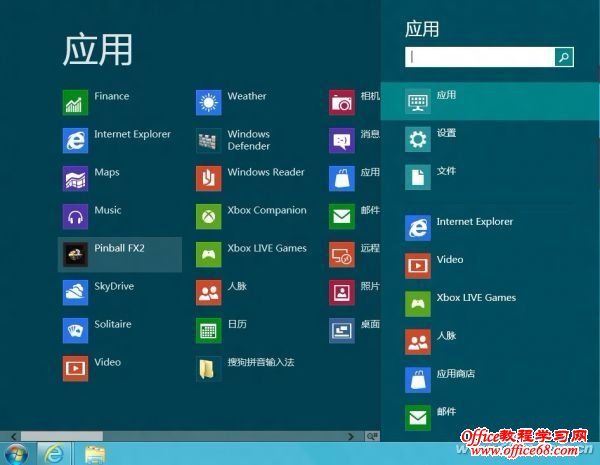Screen dimensions: 600x465
Task: Open the 邮件 mail icon in the apps list
Action: (x=342, y=217)
